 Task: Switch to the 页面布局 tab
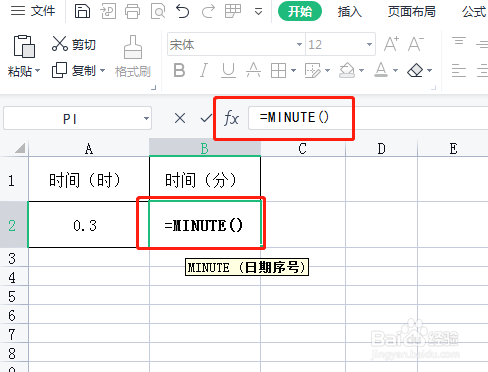click(x=412, y=12)
